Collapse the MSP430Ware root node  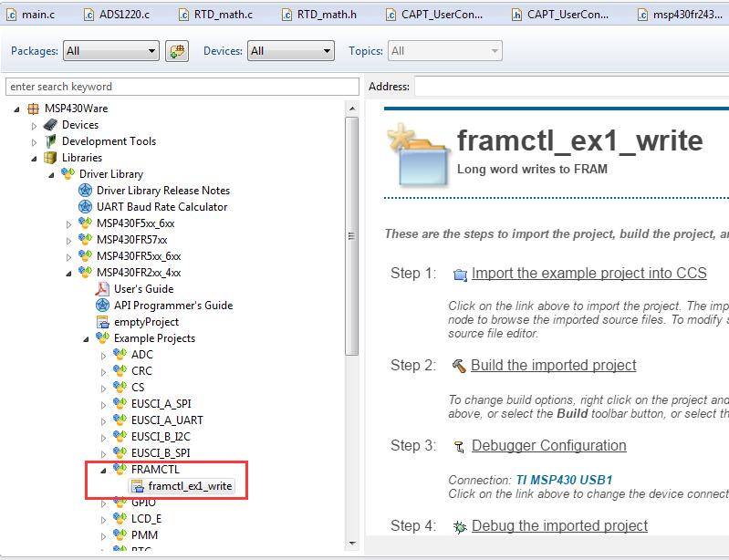click(16, 109)
